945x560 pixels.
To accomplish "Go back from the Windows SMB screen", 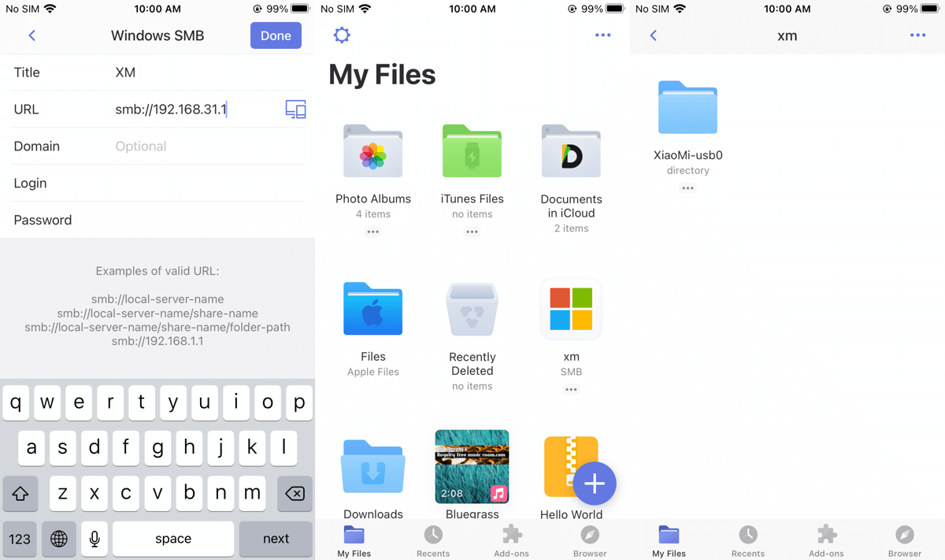I will (32, 35).
